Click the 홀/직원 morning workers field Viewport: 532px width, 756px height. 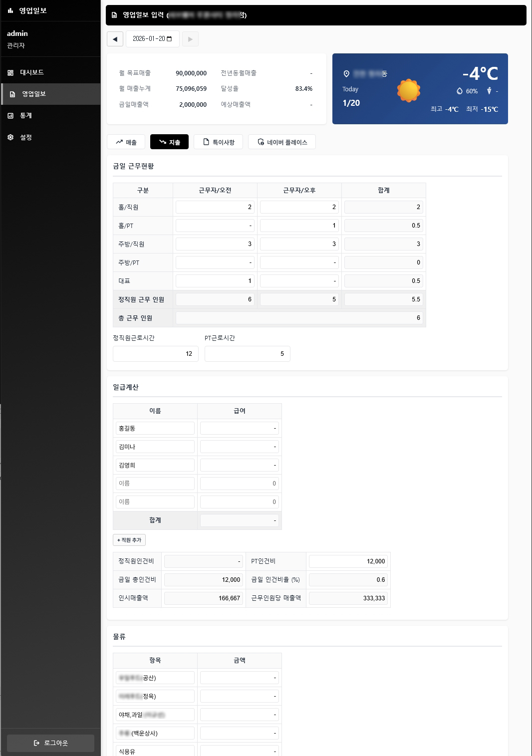[x=215, y=207]
